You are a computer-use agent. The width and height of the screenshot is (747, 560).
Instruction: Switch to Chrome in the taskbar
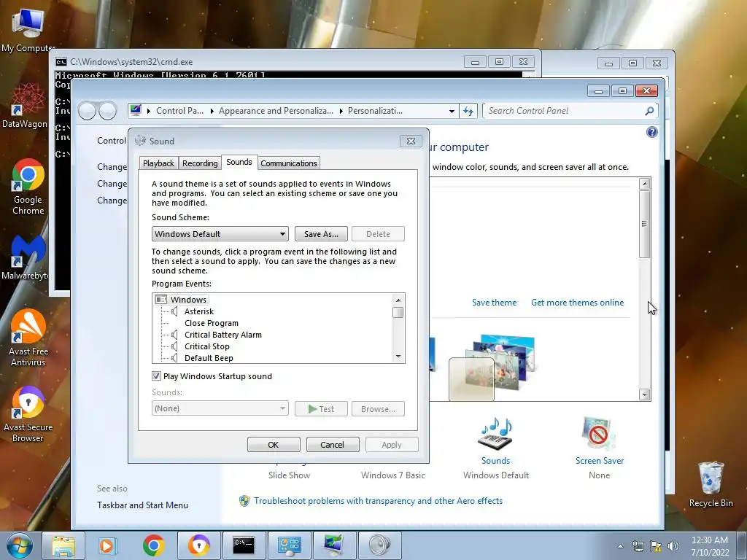click(153, 545)
